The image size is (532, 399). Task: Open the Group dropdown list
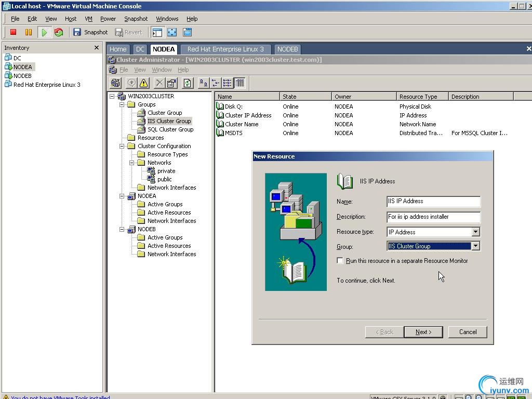[x=475, y=246]
